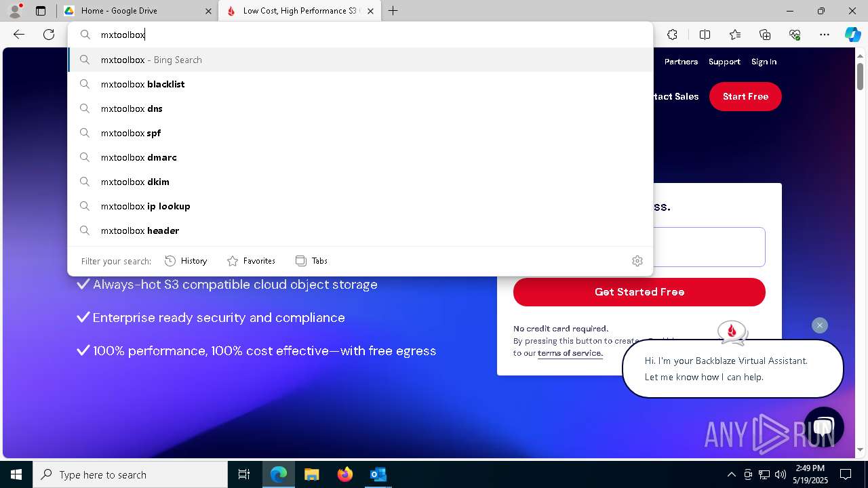Open the Partners link
868x488 pixels.
tap(681, 62)
